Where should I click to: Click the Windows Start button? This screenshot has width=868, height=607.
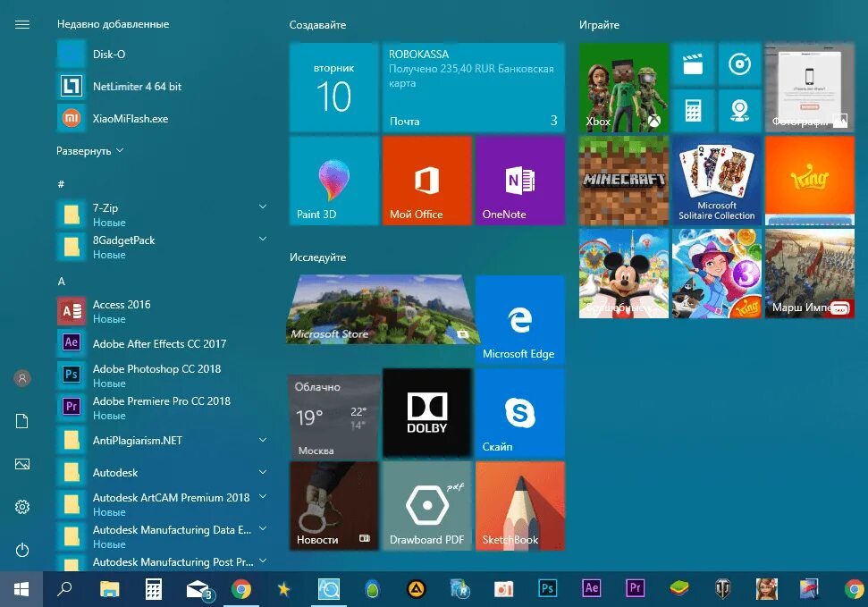point(21,589)
